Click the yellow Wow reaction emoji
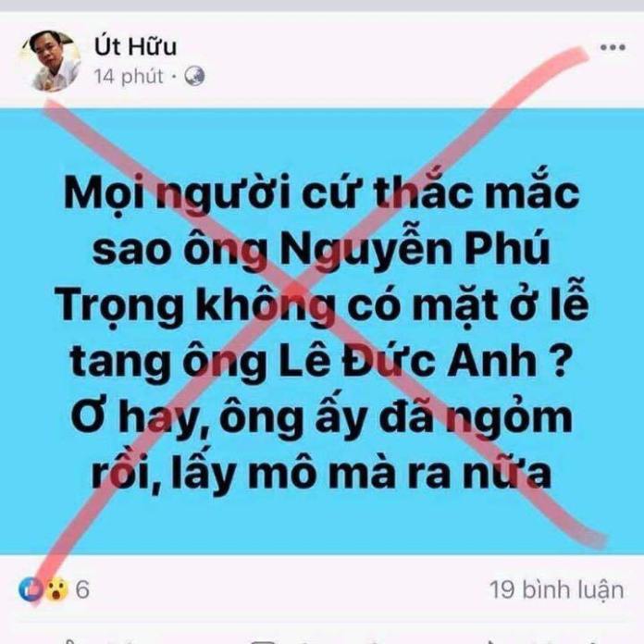644x644 pixels. pos(56,589)
